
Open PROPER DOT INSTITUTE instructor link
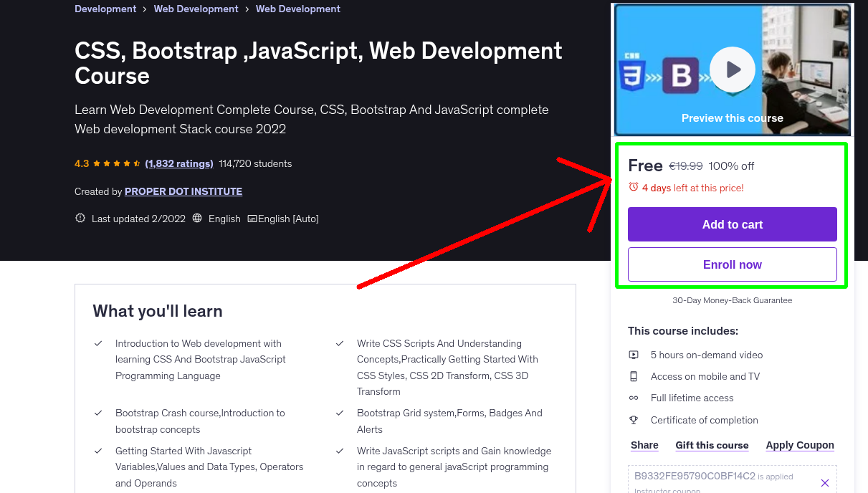(x=183, y=191)
